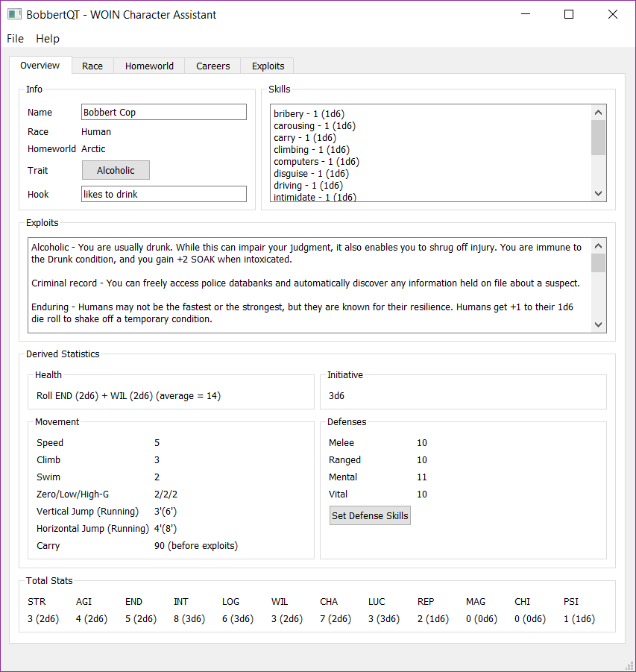Maximize the BobbertQT window
This screenshot has height=672, width=636.
569,14
